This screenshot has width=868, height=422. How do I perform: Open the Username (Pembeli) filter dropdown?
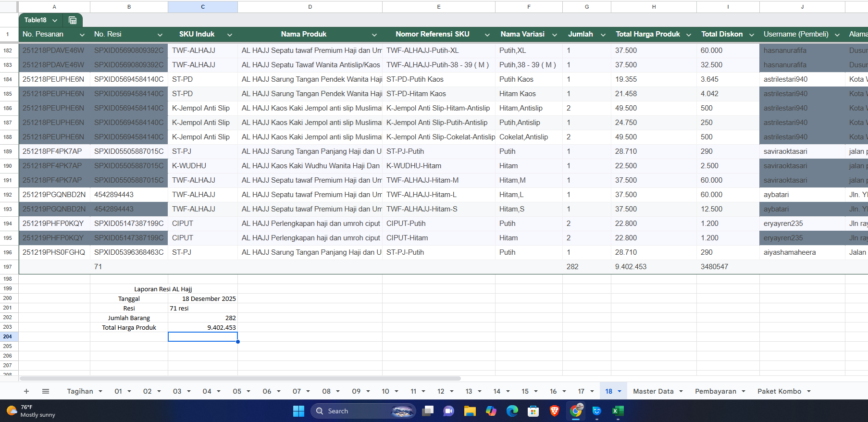(x=837, y=35)
